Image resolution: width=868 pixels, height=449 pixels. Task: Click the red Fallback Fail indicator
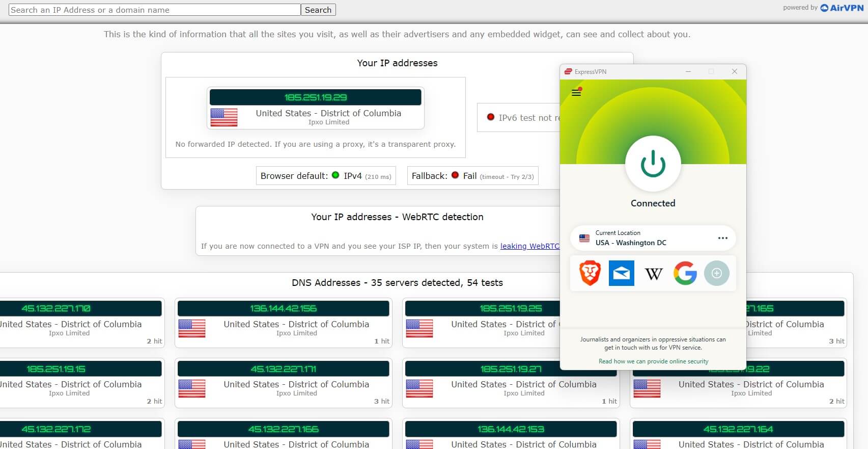click(455, 175)
